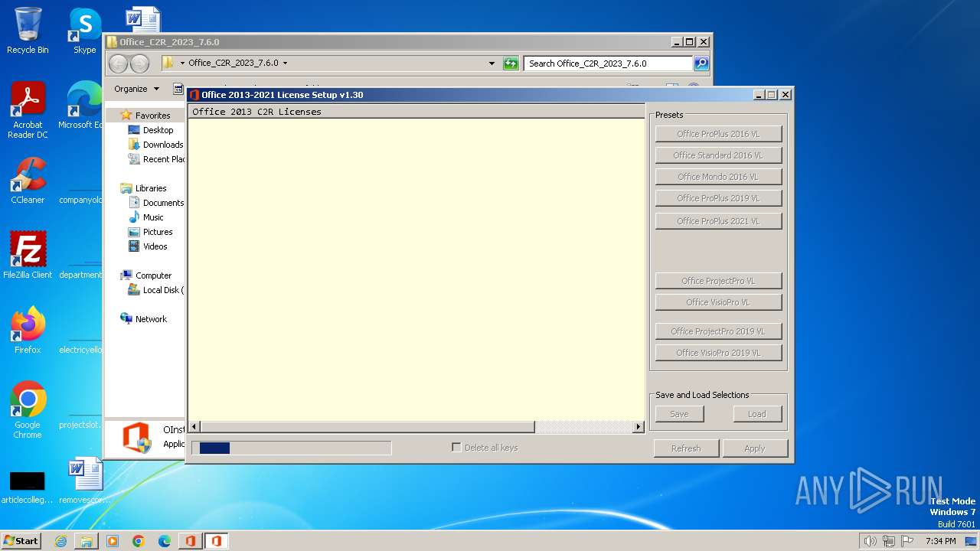Select Desktop in Favorites

coord(158,130)
